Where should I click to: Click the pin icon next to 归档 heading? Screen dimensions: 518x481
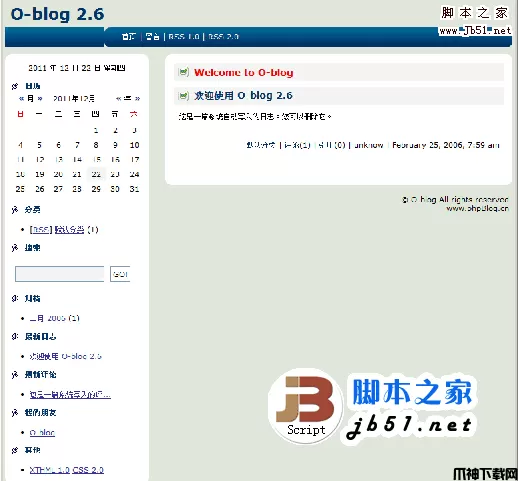[x=15, y=298]
